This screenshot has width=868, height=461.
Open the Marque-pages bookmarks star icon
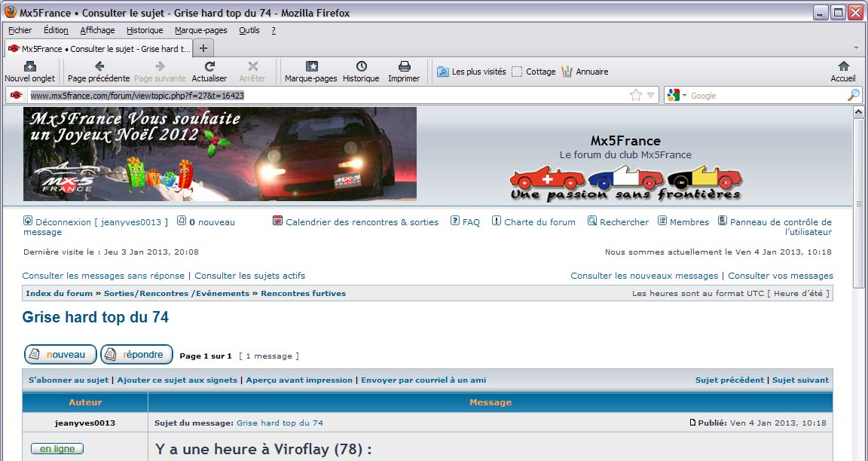click(x=311, y=67)
